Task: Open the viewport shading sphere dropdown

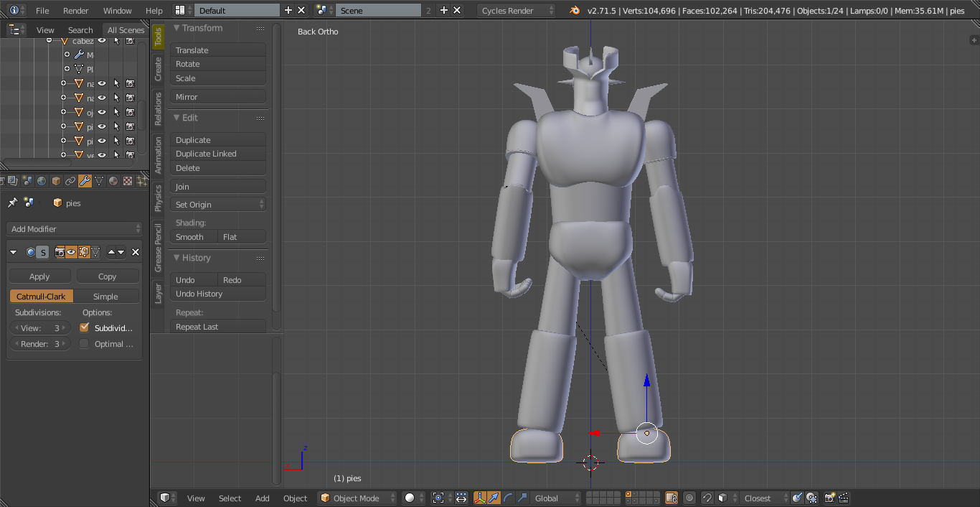Action: tap(414, 498)
